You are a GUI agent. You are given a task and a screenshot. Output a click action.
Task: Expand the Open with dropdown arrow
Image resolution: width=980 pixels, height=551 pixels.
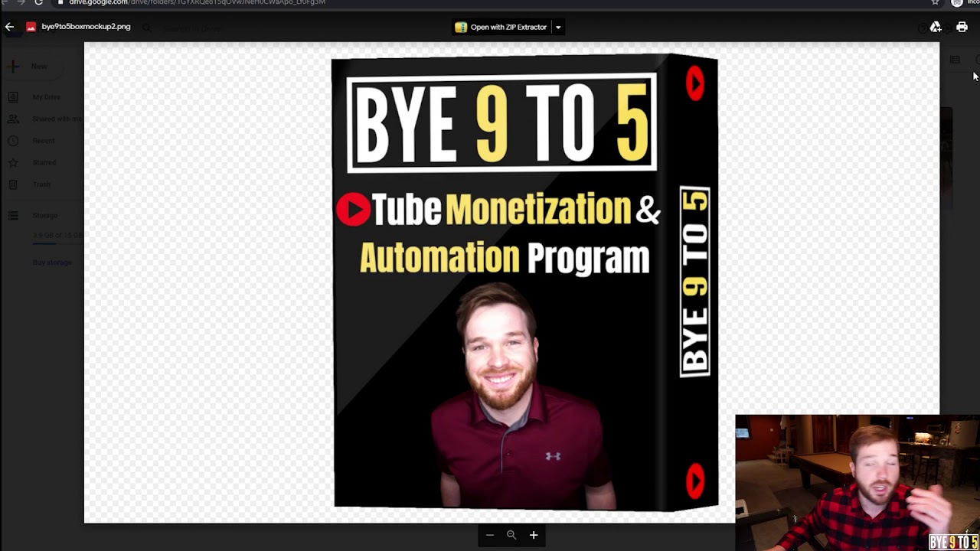[x=558, y=27]
